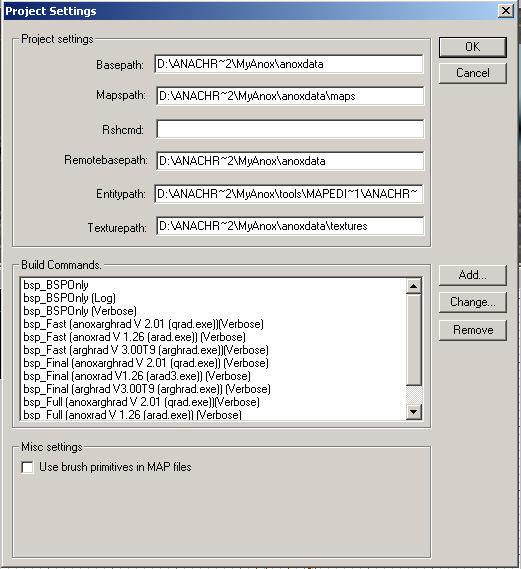
Task: Click Change... to edit build command
Action: point(472,302)
